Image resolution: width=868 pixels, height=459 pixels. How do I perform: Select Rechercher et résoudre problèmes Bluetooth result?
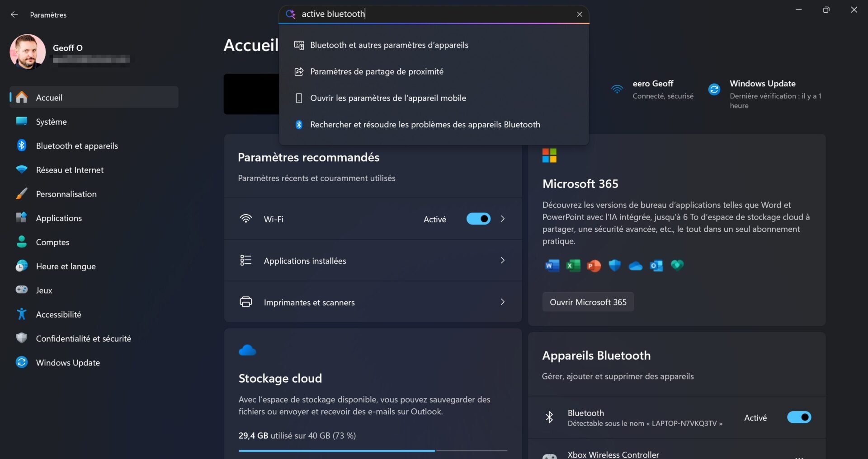pos(434,124)
